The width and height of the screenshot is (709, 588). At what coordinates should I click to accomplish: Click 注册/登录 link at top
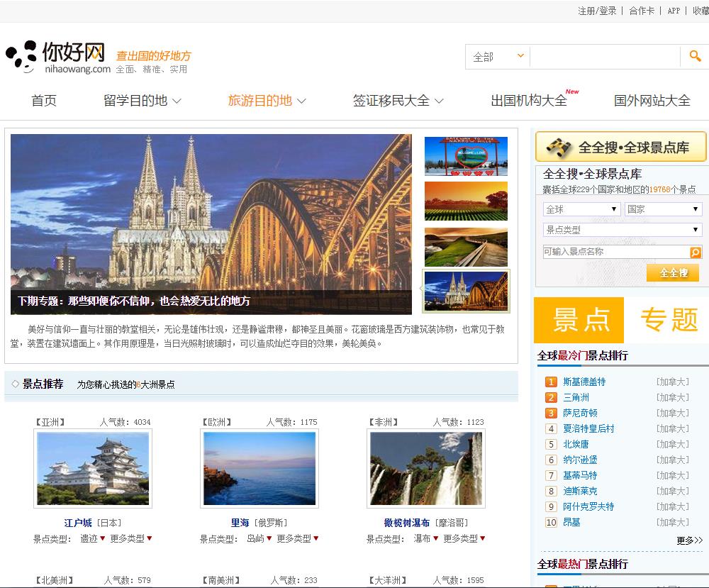point(597,11)
